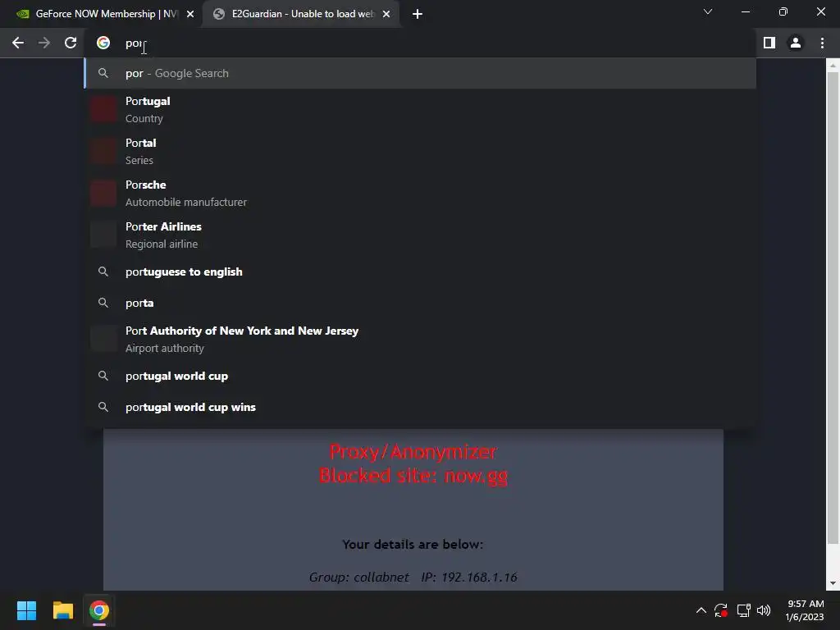Expand the tab search chevron
The width and height of the screenshot is (840, 630).
(x=708, y=11)
